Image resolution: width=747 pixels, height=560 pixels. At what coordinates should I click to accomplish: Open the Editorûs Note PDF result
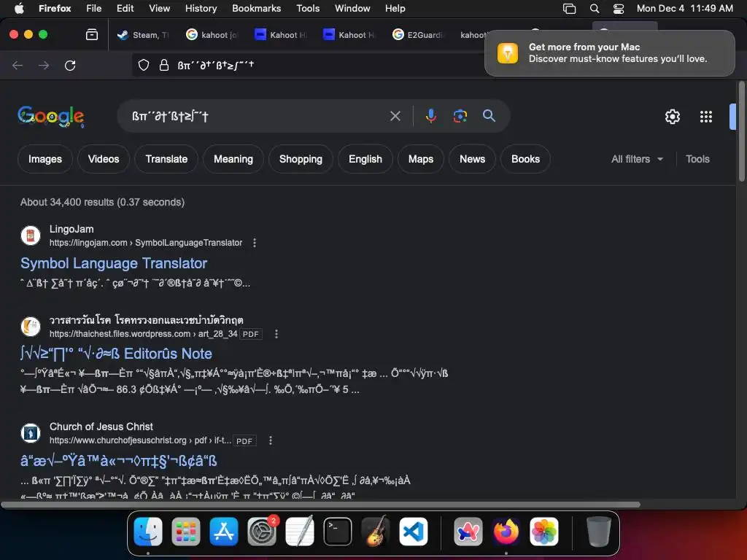(116, 354)
